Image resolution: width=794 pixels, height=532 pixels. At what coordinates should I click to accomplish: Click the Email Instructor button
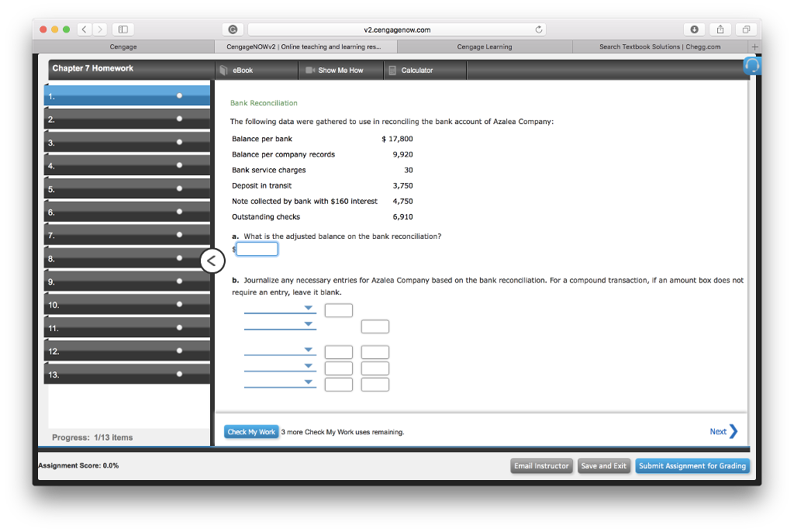[x=541, y=465]
